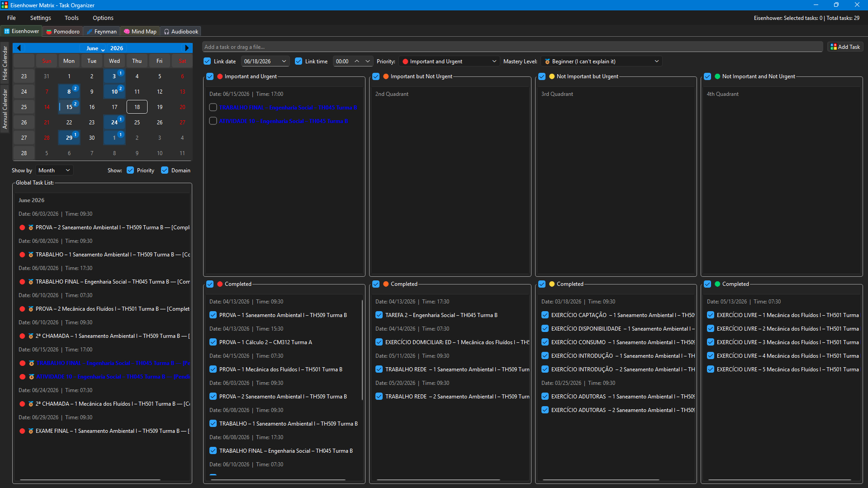This screenshot has width=868, height=488.
Task: Click mastery medal icon on PROVA – 2 Saneamento task
Action: coord(31,227)
